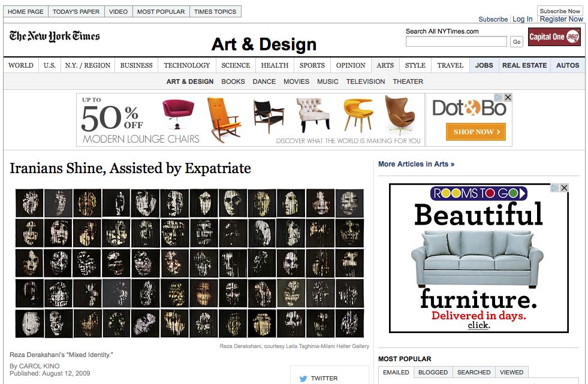Go to HOME PAGE

pos(26,11)
